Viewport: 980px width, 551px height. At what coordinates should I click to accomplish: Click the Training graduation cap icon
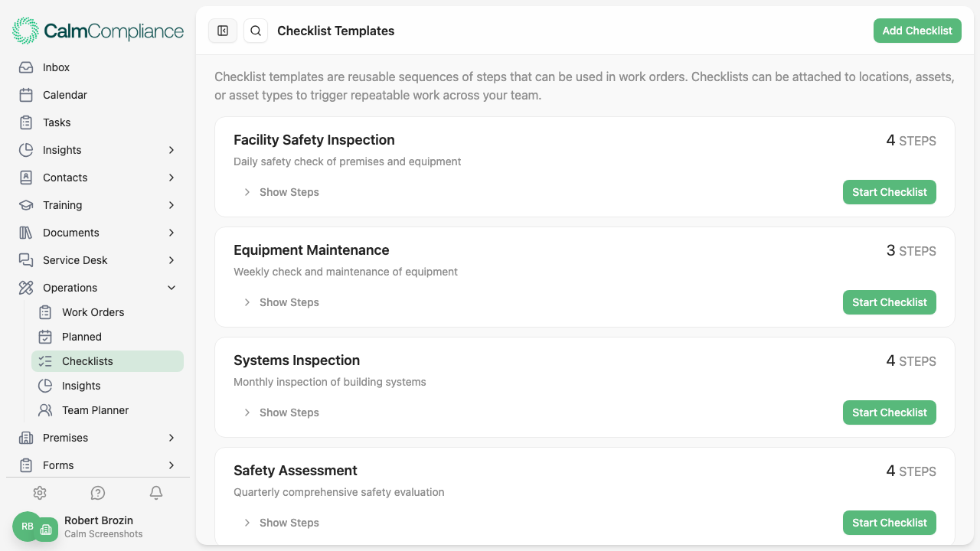26,205
